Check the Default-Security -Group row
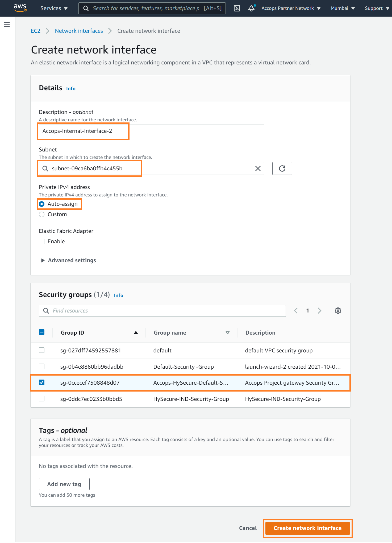 point(42,367)
